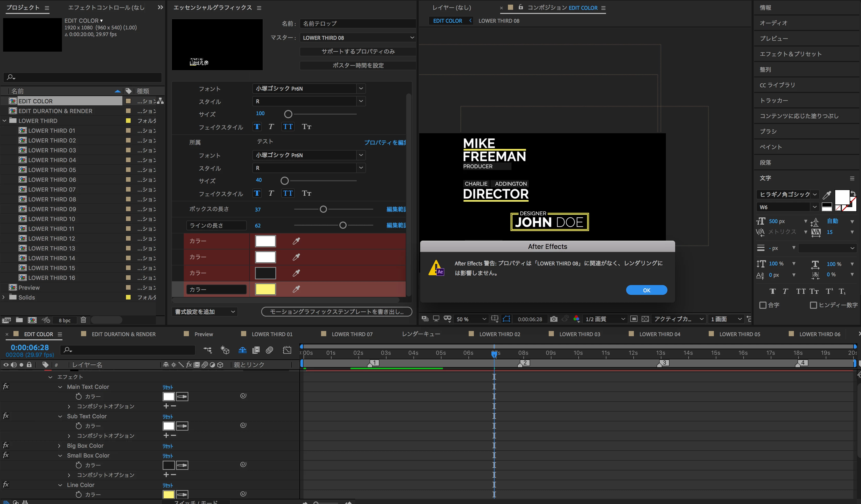Viewport: 861px width, 504px height.
Task: Click the ポスター時間を設定 button
Action: pos(358,65)
